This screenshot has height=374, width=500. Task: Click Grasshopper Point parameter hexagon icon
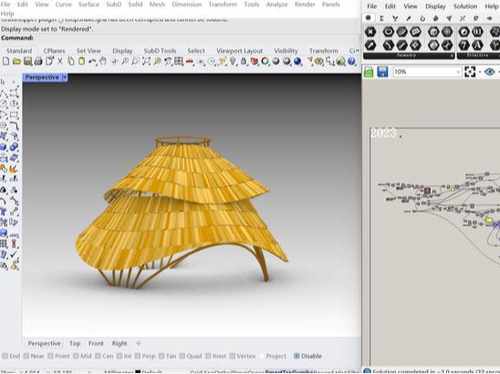click(x=370, y=32)
